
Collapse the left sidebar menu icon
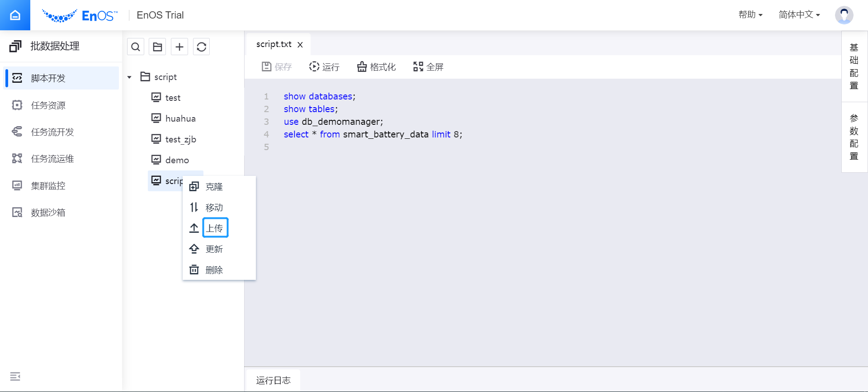[15, 376]
